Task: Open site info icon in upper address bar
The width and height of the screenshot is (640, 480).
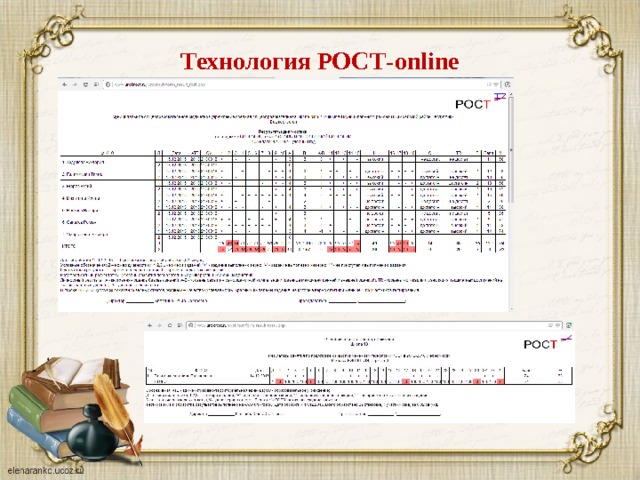Action: click(x=108, y=84)
